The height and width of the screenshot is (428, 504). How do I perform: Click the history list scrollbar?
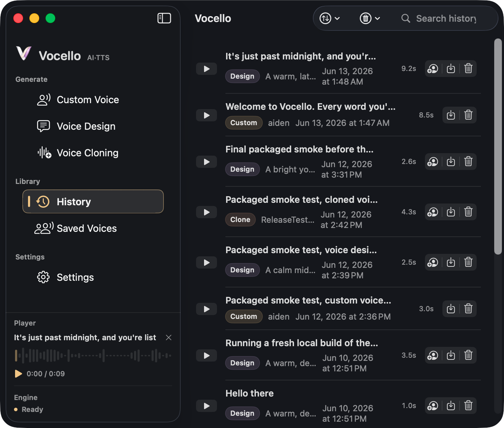pyautogui.click(x=498, y=147)
